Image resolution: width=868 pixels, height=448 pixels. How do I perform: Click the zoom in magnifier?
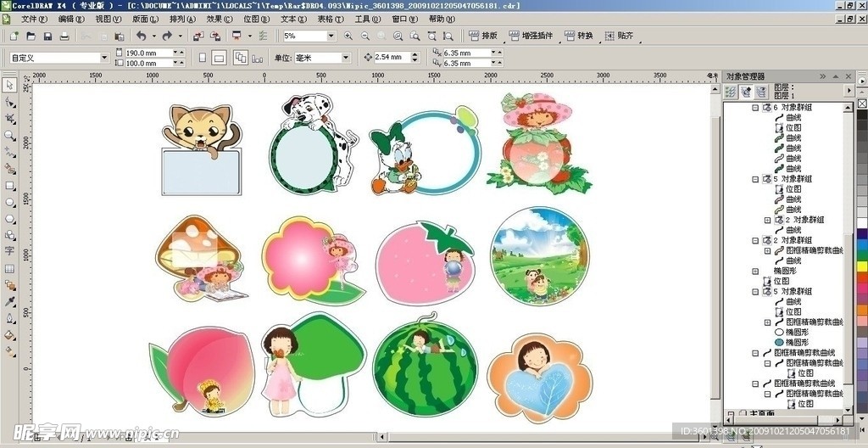click(348, 36)
